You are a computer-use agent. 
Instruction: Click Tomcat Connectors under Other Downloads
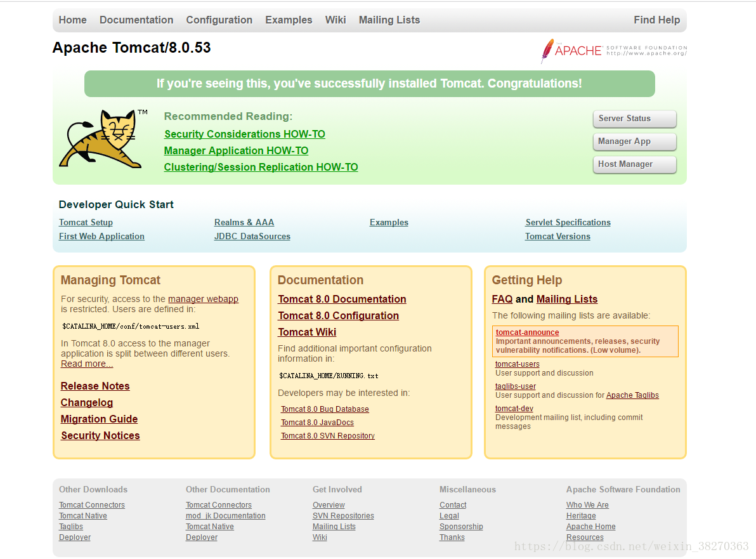coord(91,505)
